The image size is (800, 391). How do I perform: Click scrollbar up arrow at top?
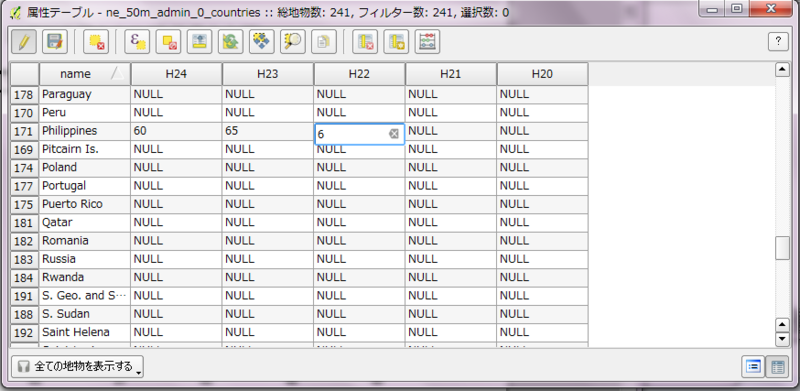tap(782, 69)
